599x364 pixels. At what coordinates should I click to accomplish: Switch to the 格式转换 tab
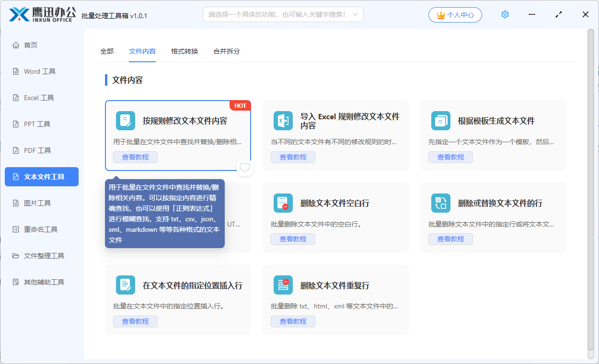(x=184, y=51)
